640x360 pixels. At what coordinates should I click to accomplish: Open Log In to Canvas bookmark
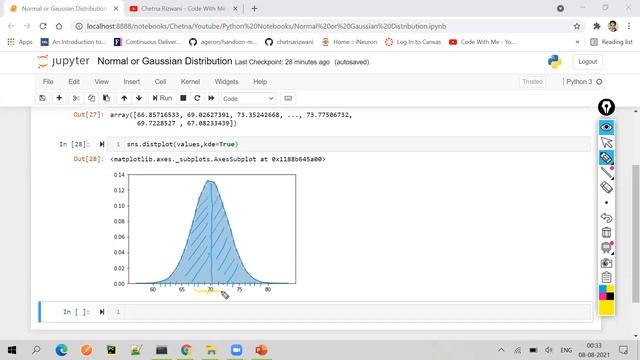point(413,42)
